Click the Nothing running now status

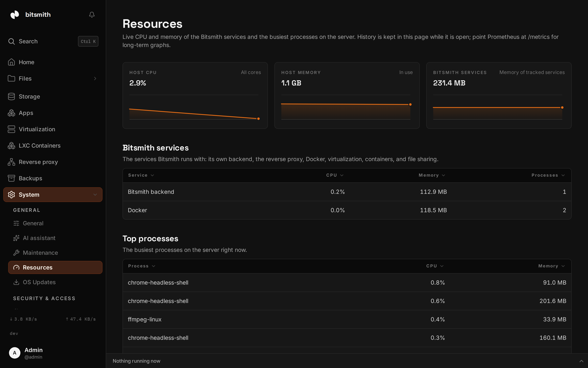coord(136,361)
